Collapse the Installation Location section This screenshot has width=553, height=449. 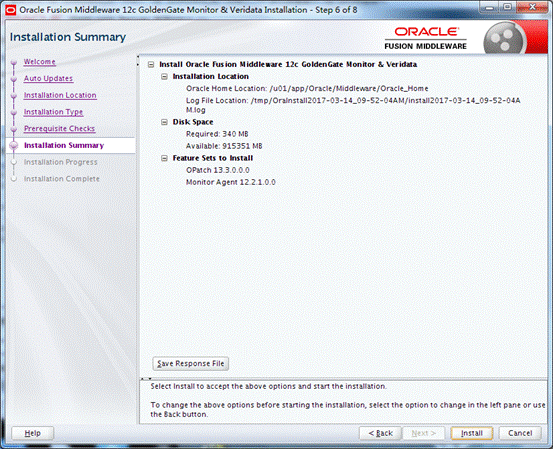164,77
